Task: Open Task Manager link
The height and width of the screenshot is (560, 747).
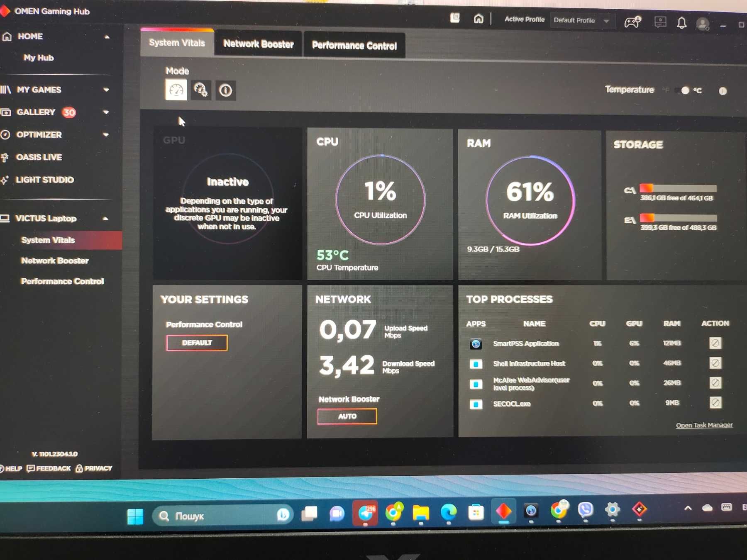Action: coord(704,425)
